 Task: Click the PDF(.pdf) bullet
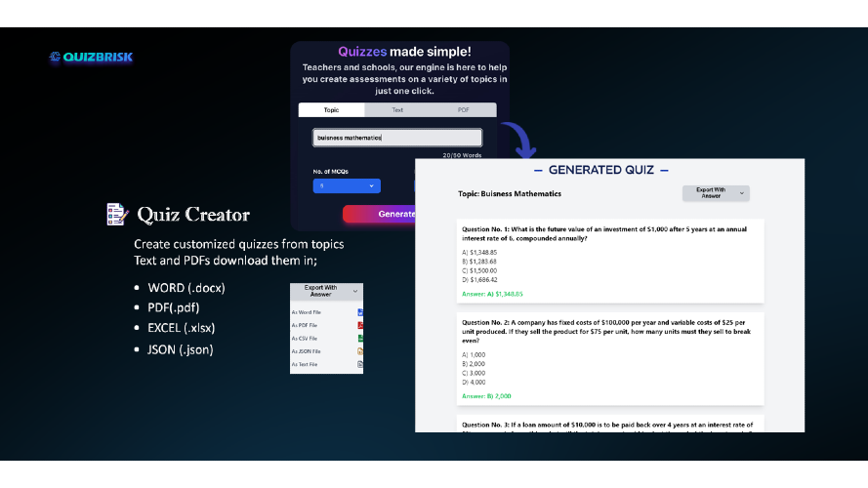click(173, 307)
